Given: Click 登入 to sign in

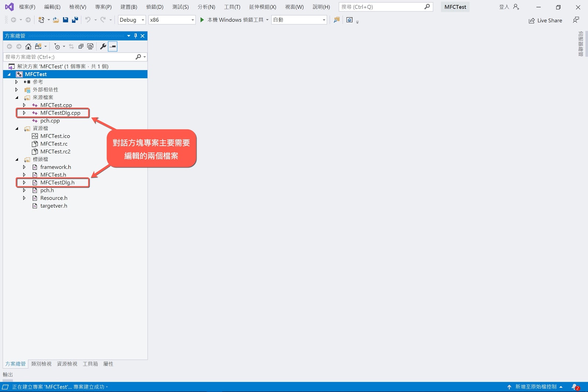Looking at the screenshot, I should [504, 7].
